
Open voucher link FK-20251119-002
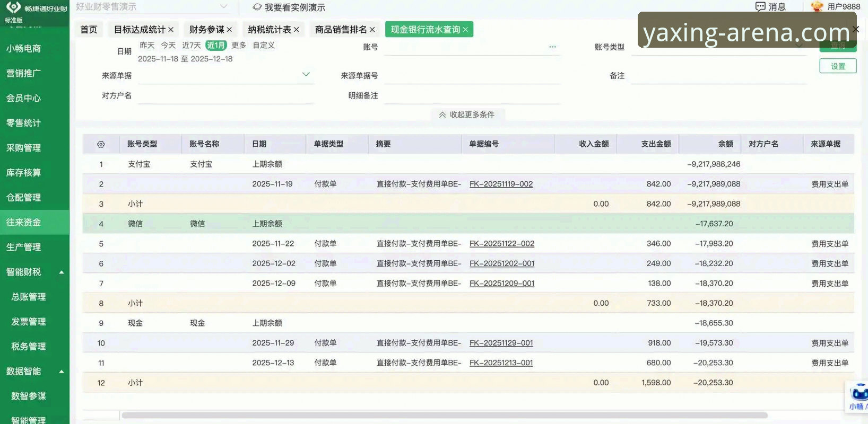point(501,184)
